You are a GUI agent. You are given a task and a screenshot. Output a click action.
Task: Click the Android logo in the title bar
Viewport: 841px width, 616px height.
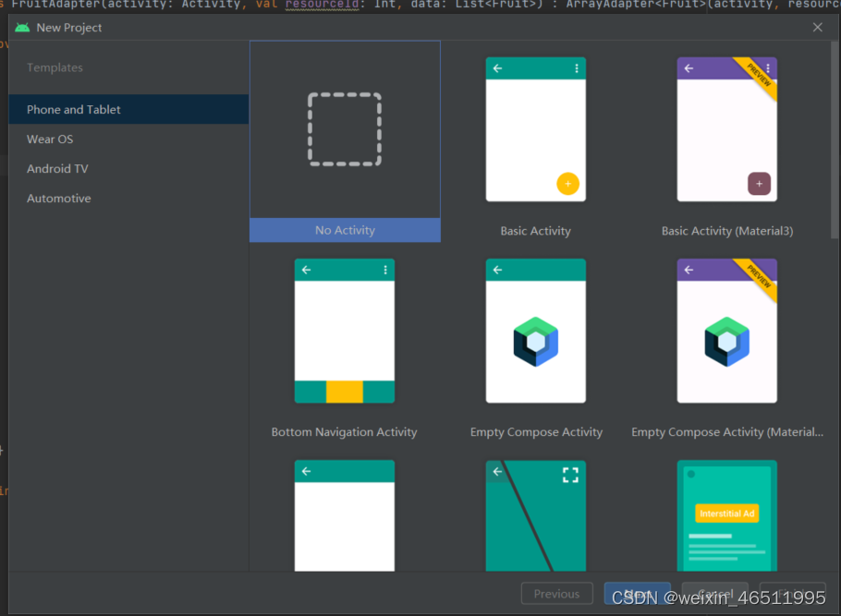click(22, 28)
